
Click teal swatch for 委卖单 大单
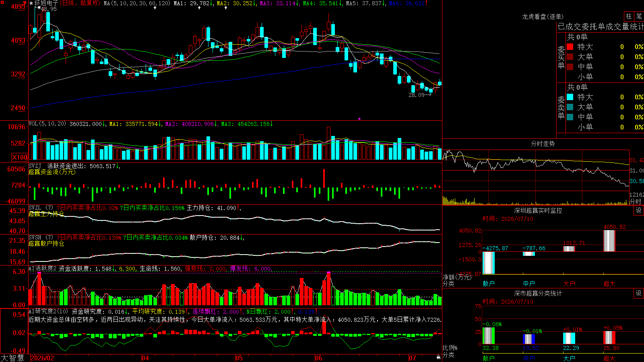570,107
